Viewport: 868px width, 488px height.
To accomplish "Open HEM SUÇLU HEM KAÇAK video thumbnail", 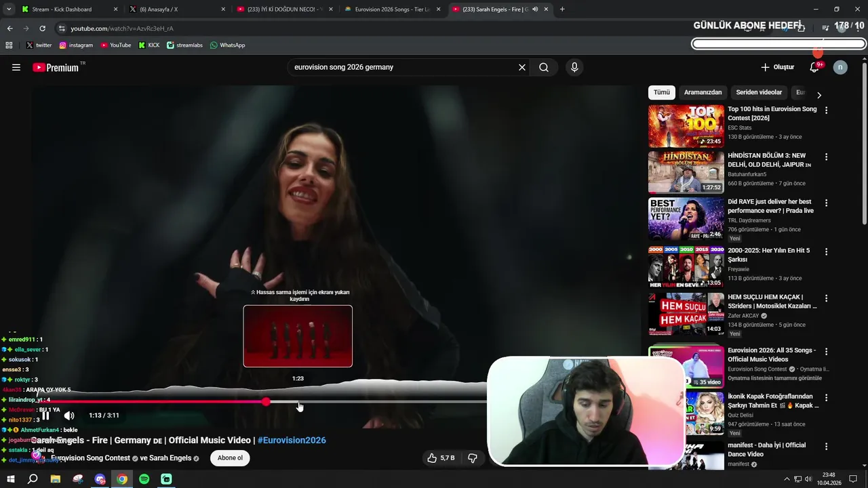I will coord(686,314).
